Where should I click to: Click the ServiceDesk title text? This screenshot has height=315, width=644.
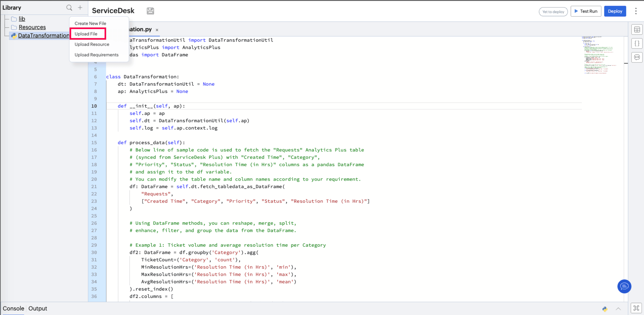click(113, 11)
